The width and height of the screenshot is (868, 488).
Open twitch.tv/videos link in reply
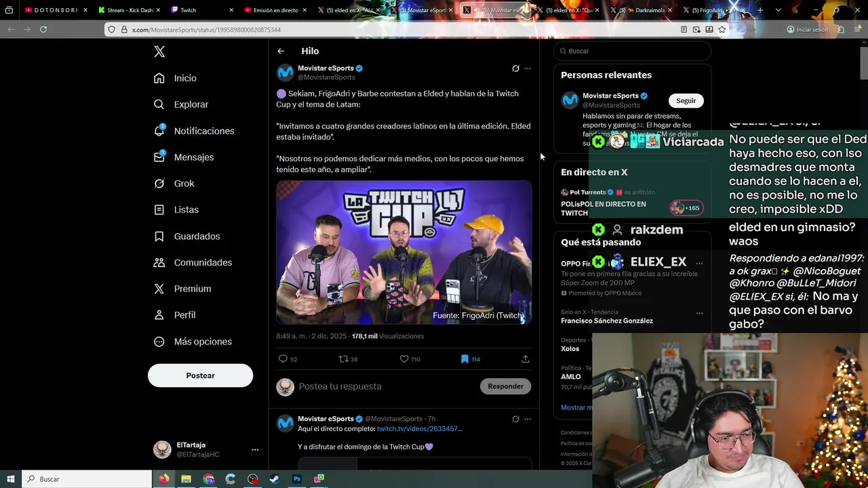tap(420, 429)
